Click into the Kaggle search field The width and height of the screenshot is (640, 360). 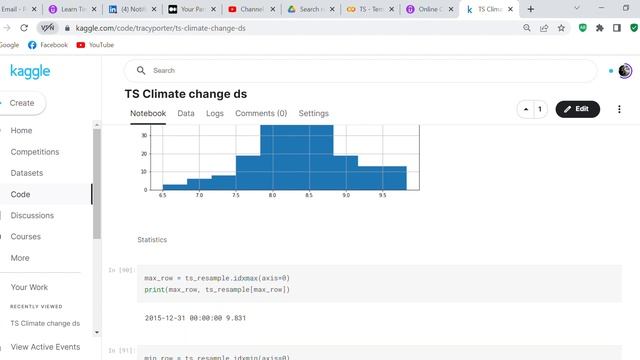coord(361,71)
